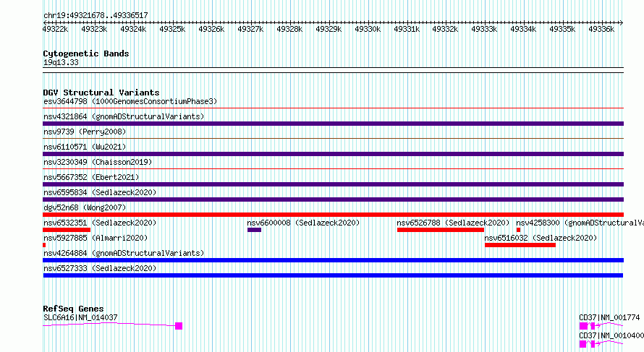Click the 49330k ruler position label
644x352 pixels.
(x=367, y=29)
